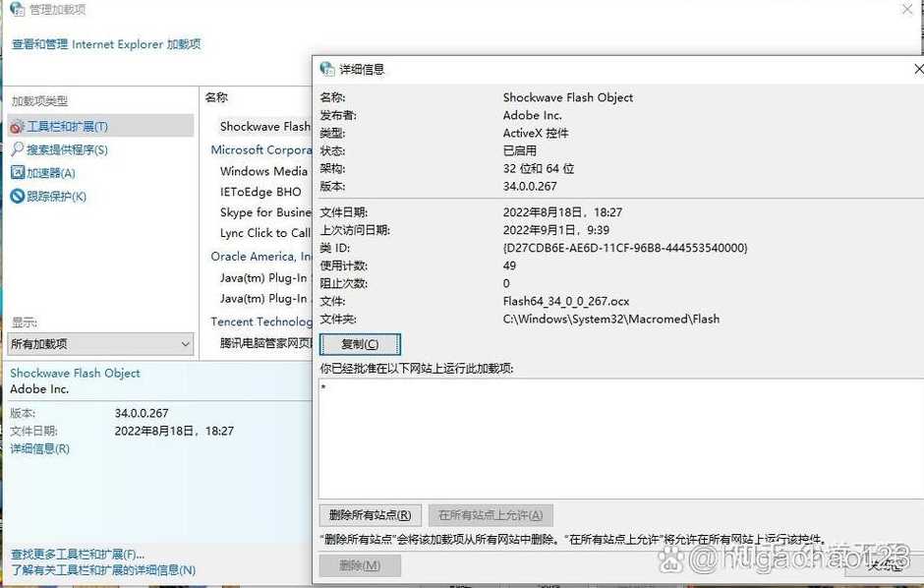Open 详细信息(R) link in info pane

[x=40, y=449]
